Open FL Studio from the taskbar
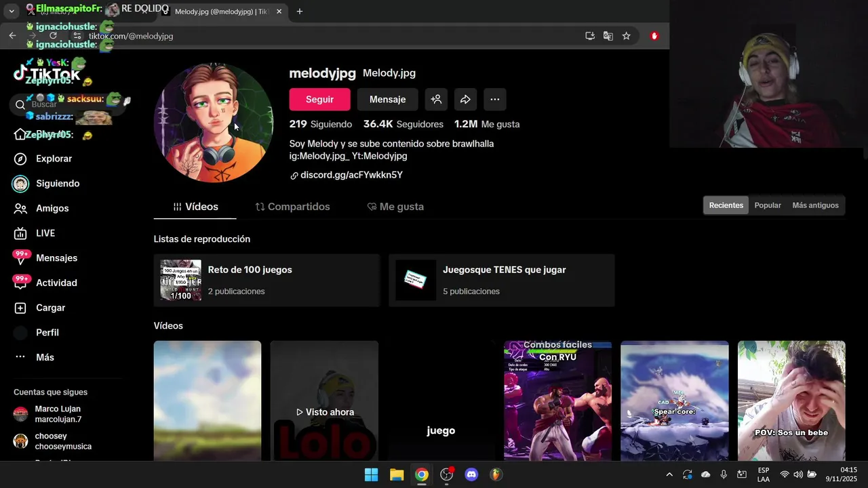The height and width of the screenshot is (488, 868). point(497,474)
